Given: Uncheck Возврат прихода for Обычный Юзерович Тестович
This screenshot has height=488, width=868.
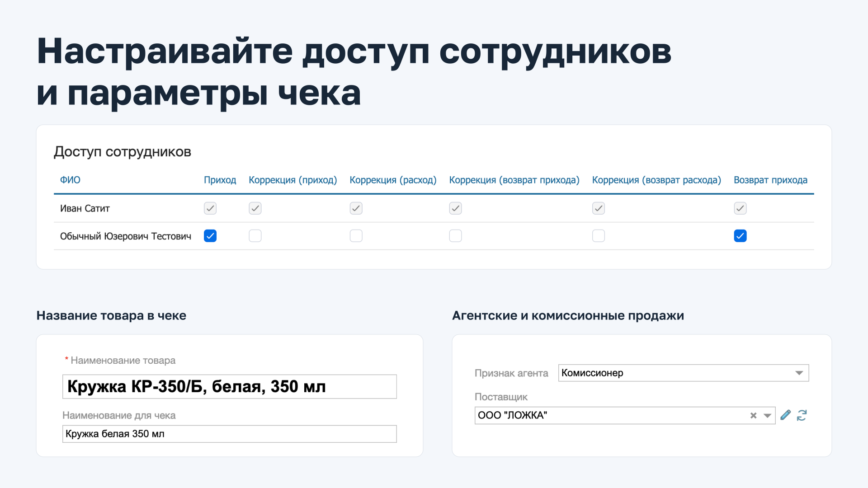Looking at the screenshot, I should coord(740,236).
